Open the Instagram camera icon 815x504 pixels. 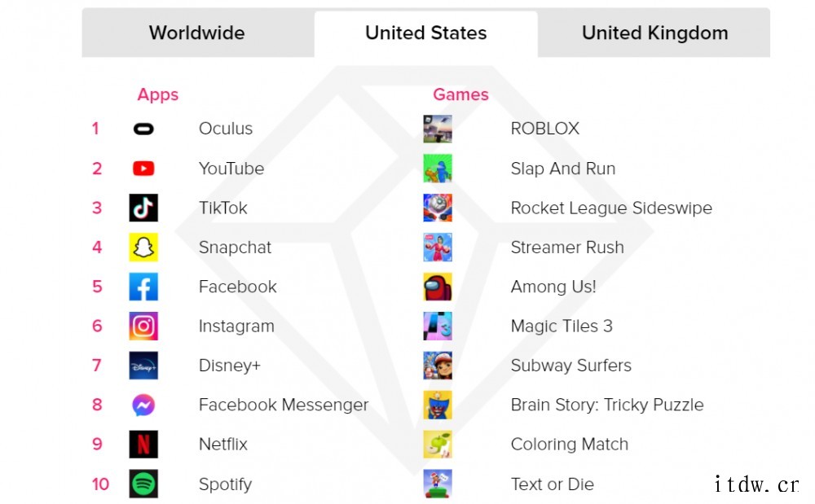pos(143,326)
